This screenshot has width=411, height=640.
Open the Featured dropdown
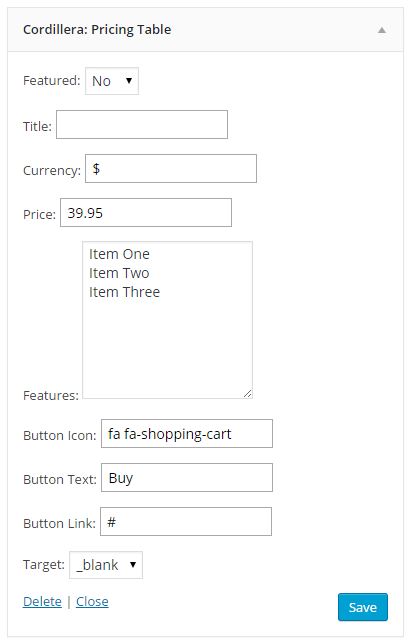point(112,81)
